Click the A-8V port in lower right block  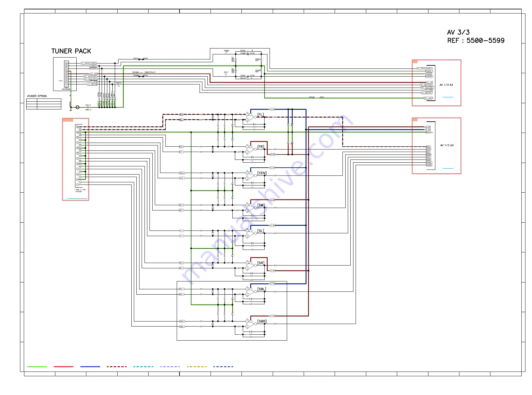point(428,129)
